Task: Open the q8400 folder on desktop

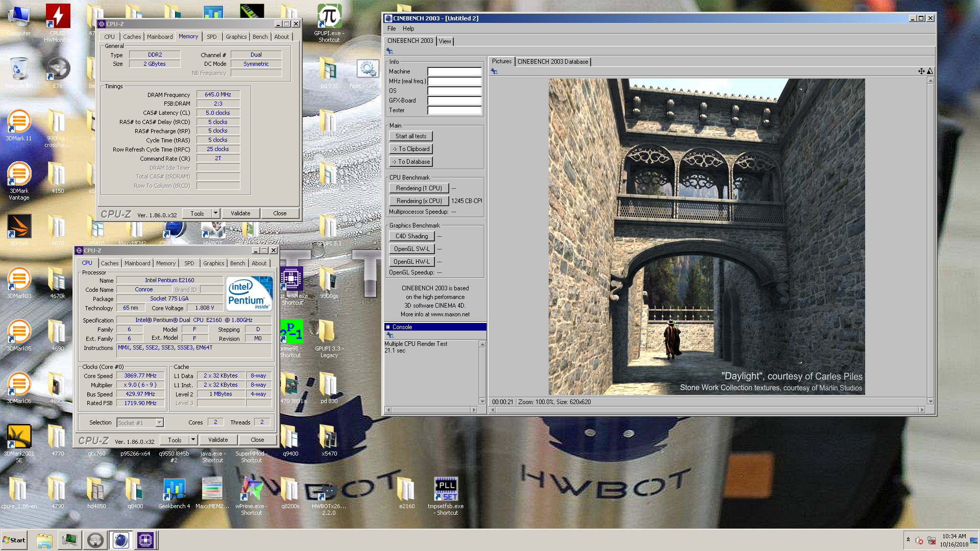Action: pyautogui.click(x=135, y=493)
